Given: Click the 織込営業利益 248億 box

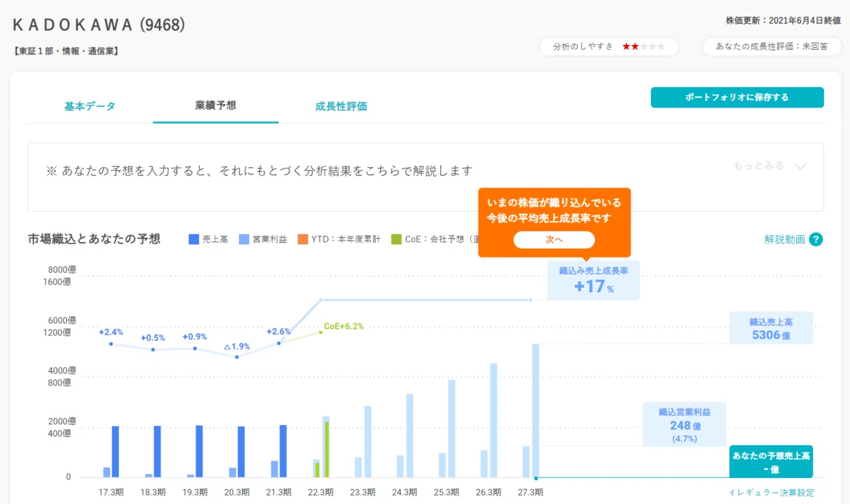Looking at the screenshot, I should click(685, 424).
